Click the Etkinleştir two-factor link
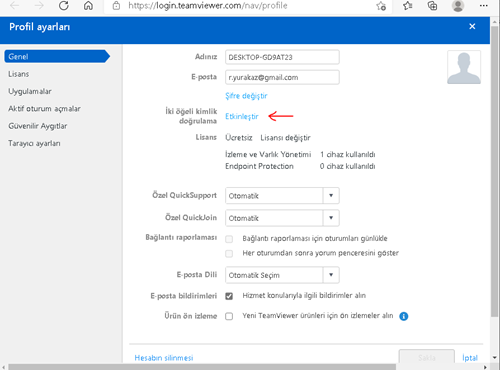 [242, 116]
